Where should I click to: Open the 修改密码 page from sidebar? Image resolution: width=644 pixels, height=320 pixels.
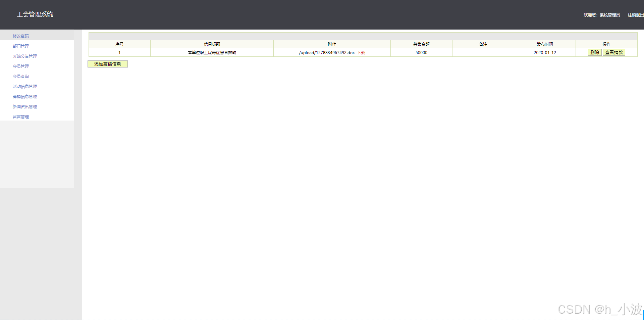coord(21,36)
